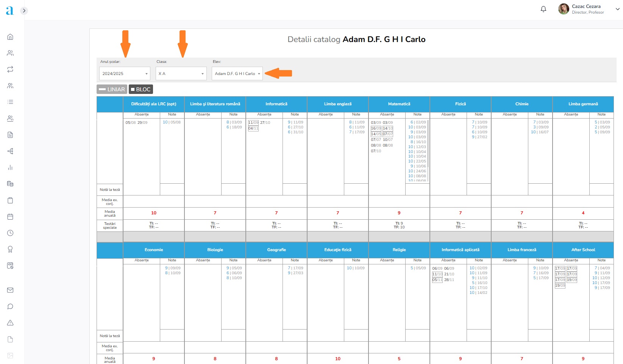Image resolution: width=623 pixels, height=364 pixels.
Task: Open the Clasa X A dropdown
Action: pos(181,73)
